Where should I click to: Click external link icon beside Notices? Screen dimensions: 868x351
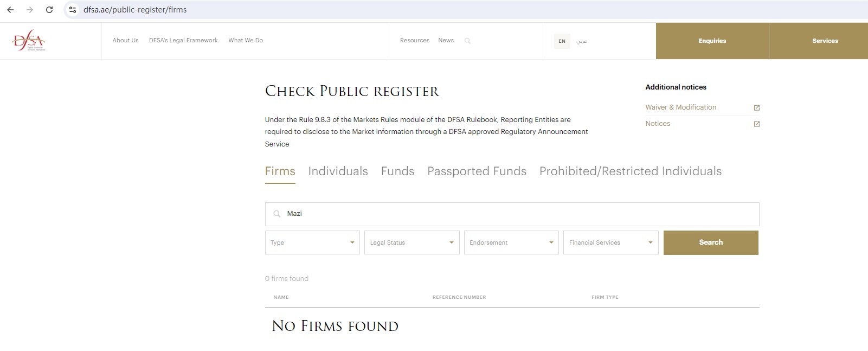coord(756,124)
